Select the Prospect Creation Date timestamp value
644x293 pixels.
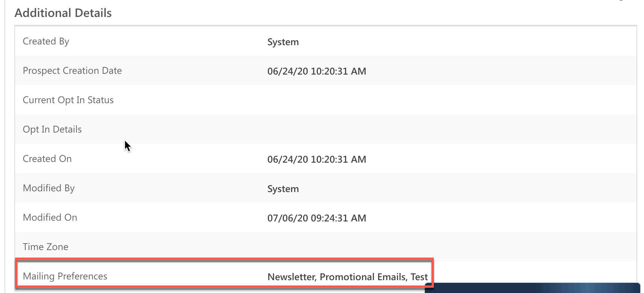coord(316,71)
